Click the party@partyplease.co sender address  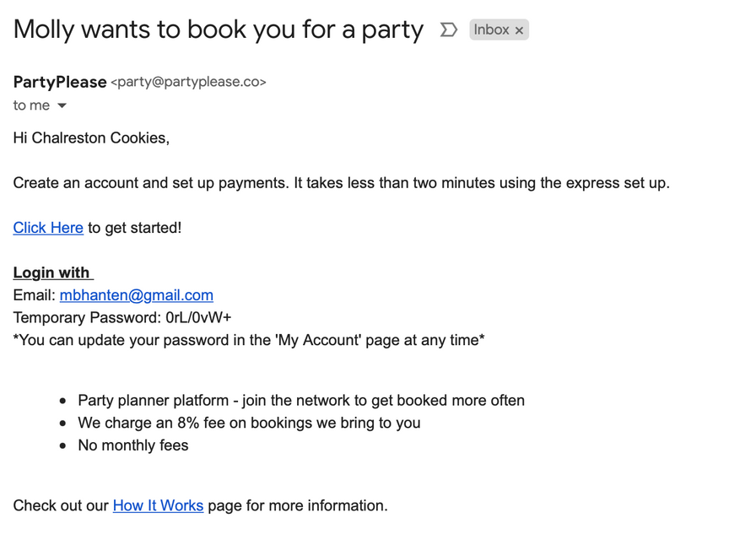[188, 82]
